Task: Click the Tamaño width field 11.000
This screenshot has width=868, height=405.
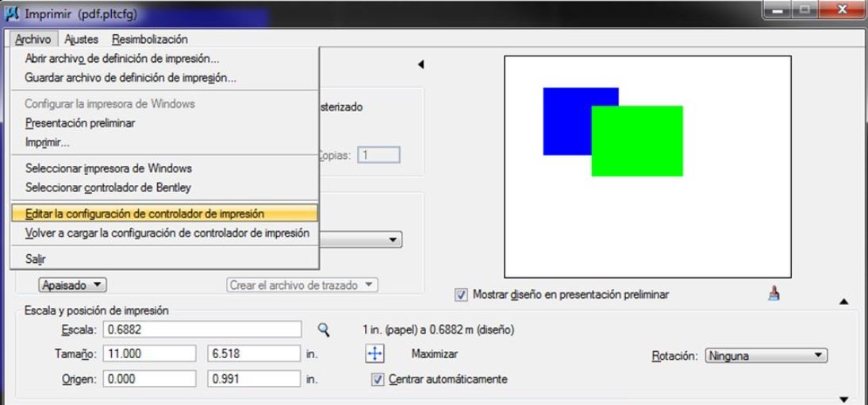Action: click(149, 353)
